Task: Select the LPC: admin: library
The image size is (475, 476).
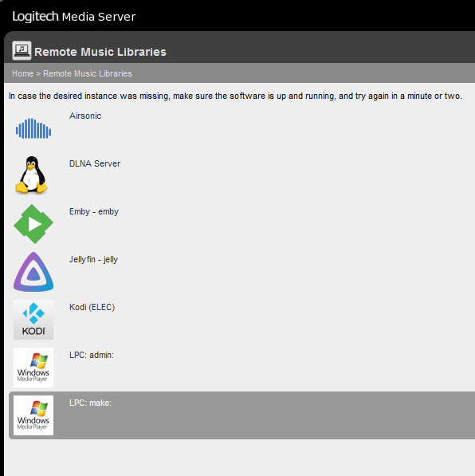Action: 92,355
